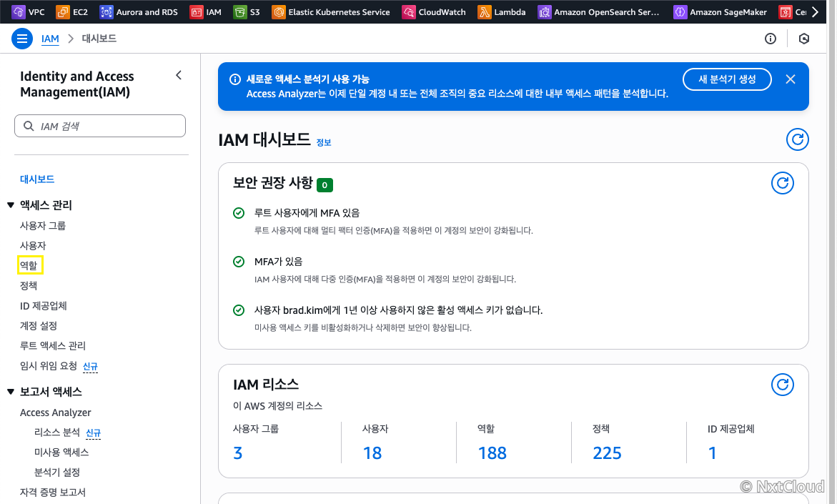Open 정책 in the sidebar
837x504 pixels.
(x=29, y=286)
